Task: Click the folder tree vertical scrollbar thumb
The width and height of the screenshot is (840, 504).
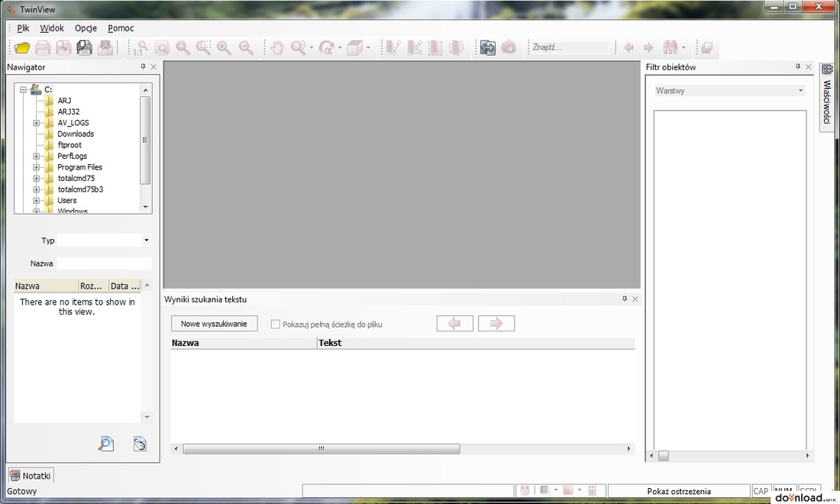Action: [x=145, y=141]
